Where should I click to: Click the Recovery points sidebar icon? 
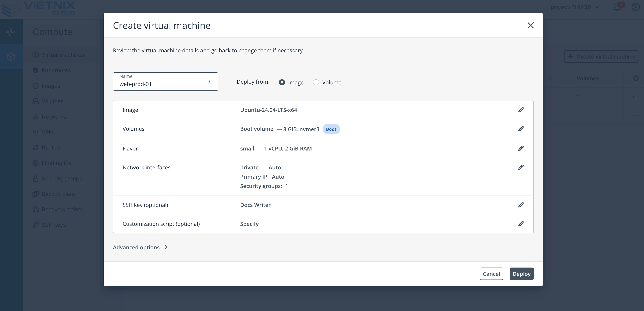pyautogui.click(x=36, y=209)
